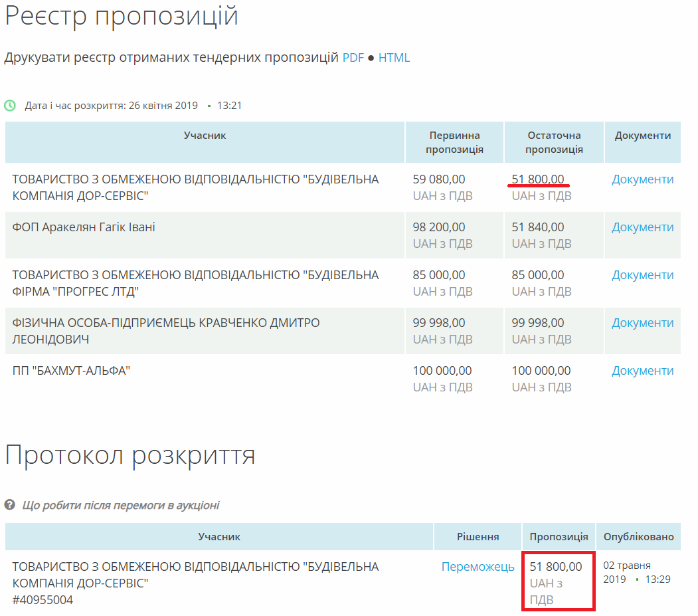Select Кравченко's final offer 99 998,00
698x616 pixels.
538,323
